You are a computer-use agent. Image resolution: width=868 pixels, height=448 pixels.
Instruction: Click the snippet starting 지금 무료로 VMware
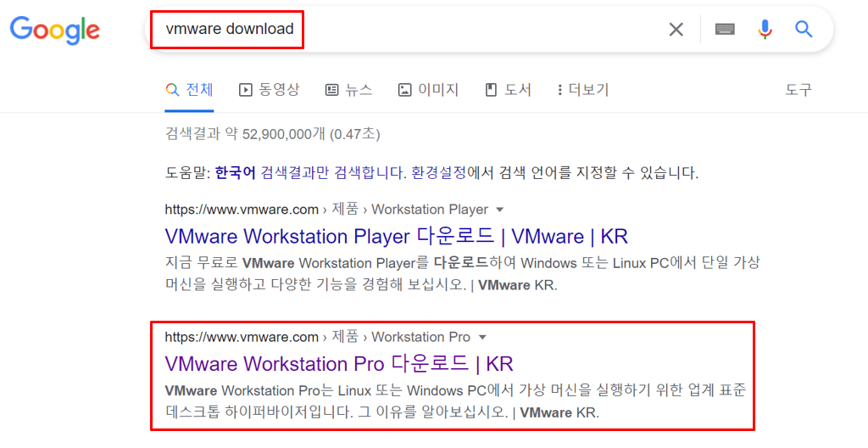tap(463, 274)
